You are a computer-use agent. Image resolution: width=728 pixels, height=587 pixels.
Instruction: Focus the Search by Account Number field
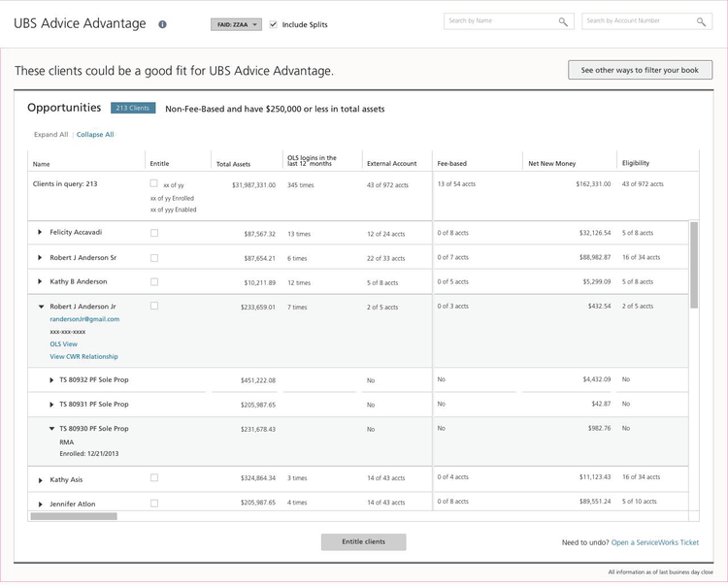tap(646, 21)
